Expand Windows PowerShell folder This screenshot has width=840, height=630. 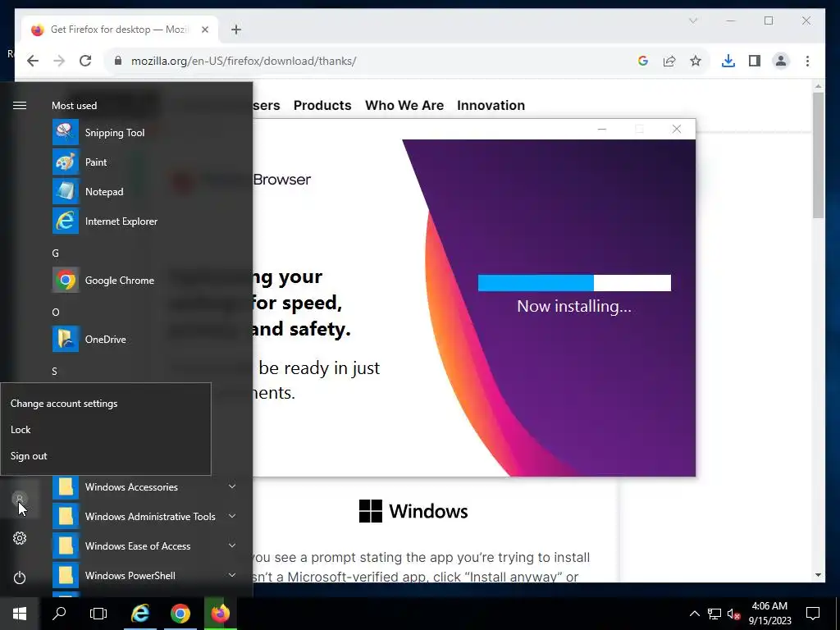tap(144, 575)
